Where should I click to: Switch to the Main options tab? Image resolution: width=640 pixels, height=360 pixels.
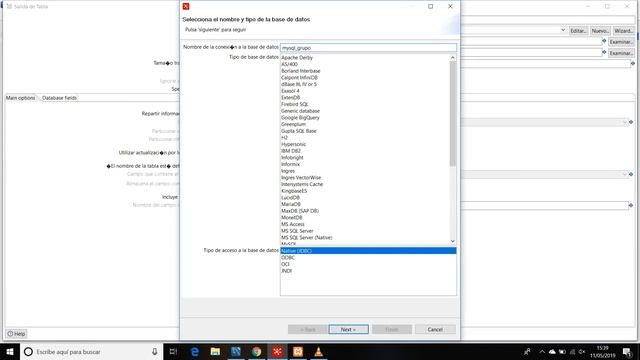tap(20, 98)
